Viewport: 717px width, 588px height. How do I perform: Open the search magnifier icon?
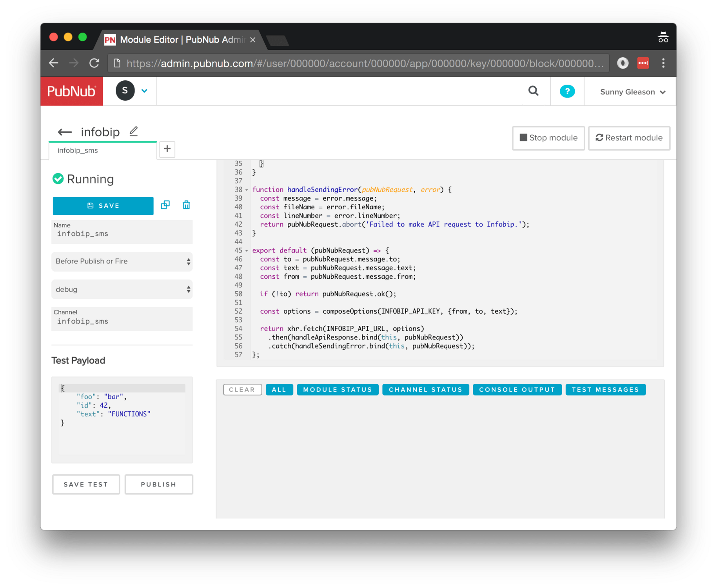pyautogui.click(x=533, y=91)
